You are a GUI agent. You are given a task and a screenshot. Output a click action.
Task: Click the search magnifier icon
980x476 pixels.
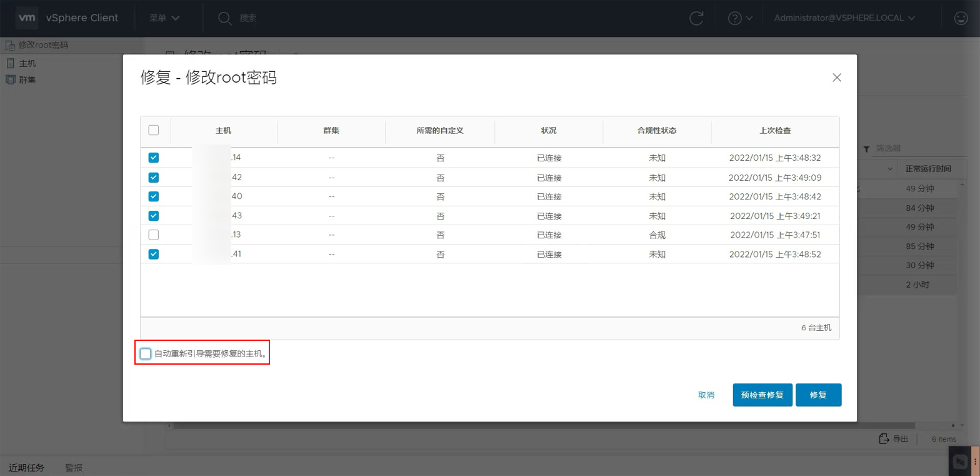coord(225,18)
